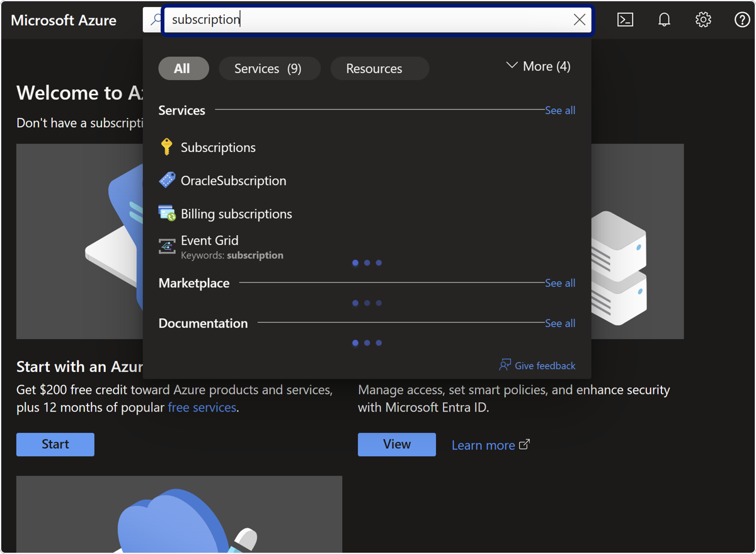This screenshot has height=554, width=756.
Task: Expand the More (4) filters dropdown
Action: 539,66
